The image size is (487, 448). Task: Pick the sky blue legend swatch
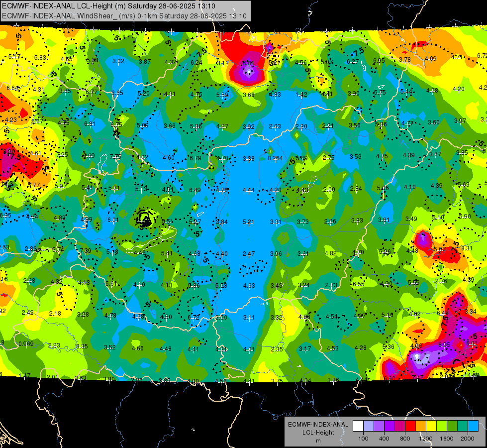point(473,426)
